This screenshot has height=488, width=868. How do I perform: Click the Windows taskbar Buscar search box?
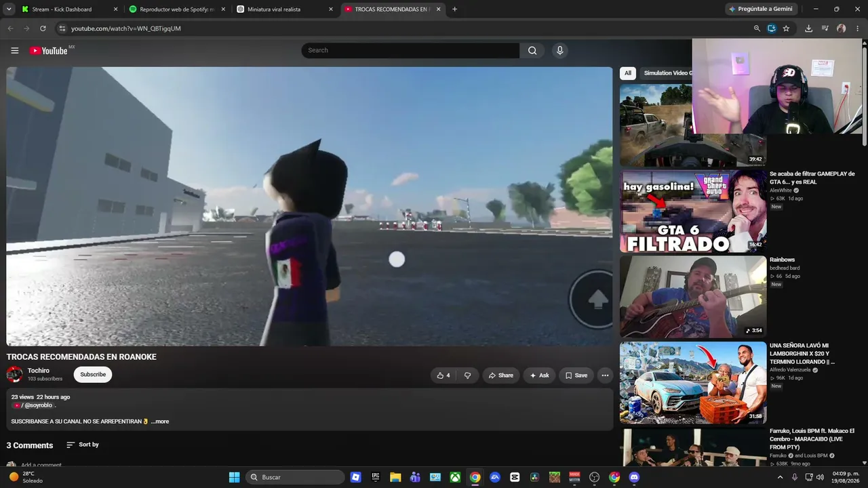[x=294, y=477]
